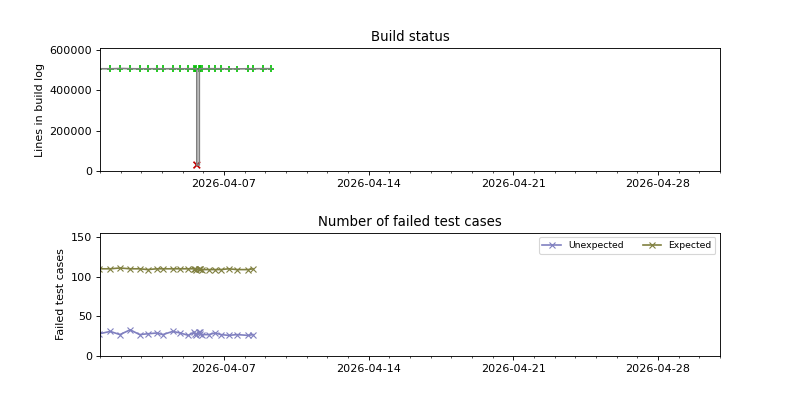This screenshot has width=800, height=400.
Task: Click the last green build status marker
Action: click(x=271, y=69)
